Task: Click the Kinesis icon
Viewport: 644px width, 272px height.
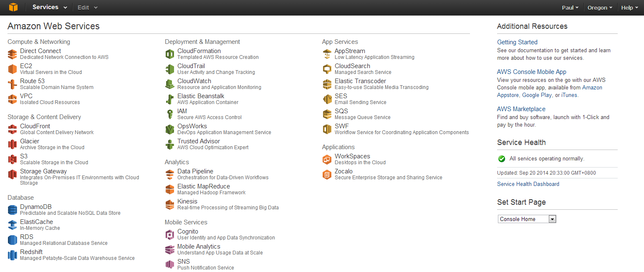Action: (170, 205)
